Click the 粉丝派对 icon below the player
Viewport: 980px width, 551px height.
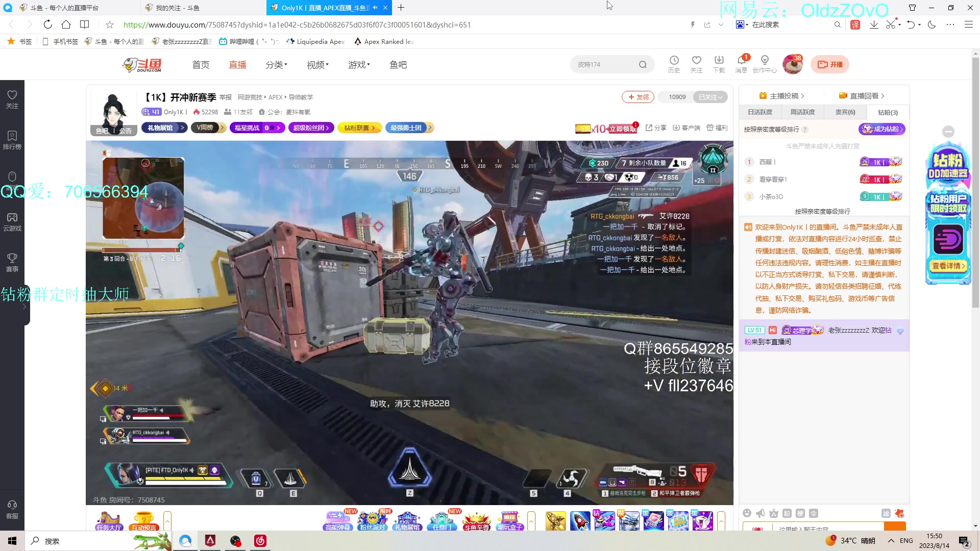[x=373, y=521]
